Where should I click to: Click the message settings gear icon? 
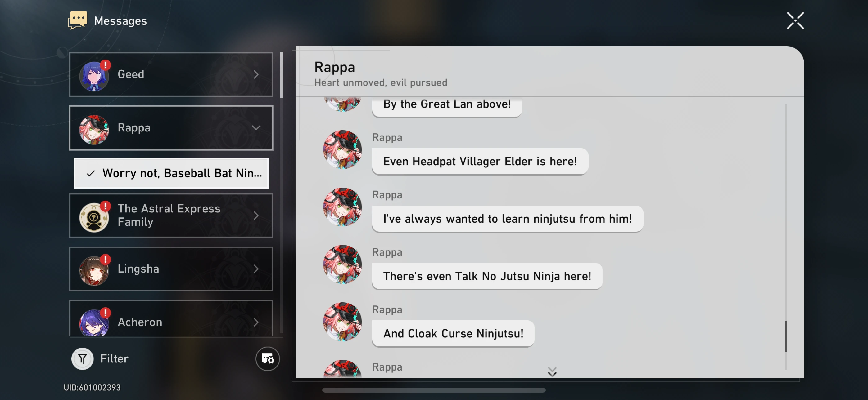coord(268,359)
